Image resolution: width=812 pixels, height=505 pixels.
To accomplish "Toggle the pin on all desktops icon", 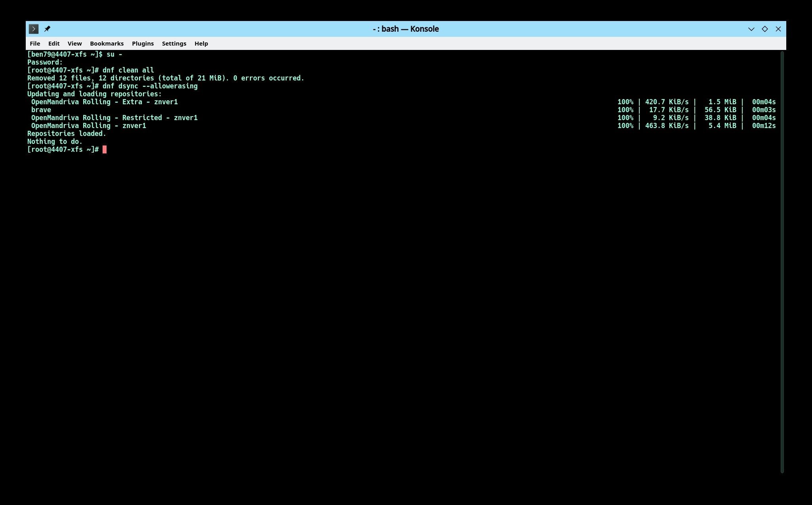I will click(x=47, y=29).
